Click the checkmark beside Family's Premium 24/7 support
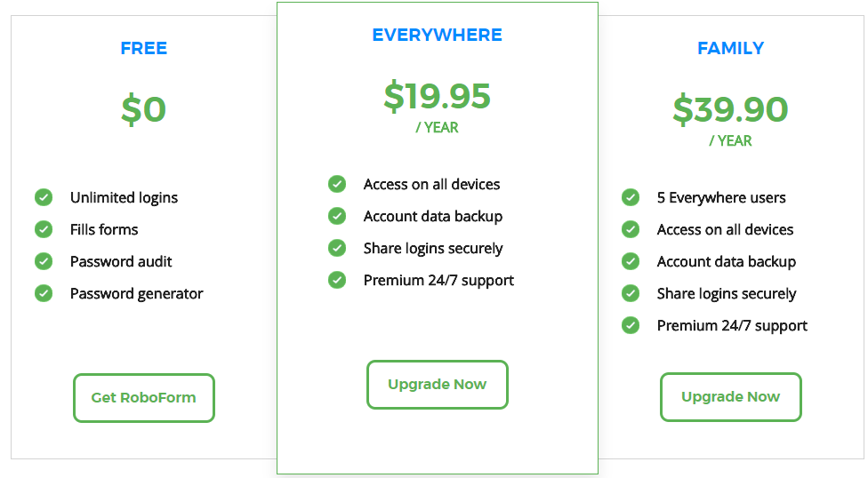This screenshot has height=478, width=868. tap(631, 325)
